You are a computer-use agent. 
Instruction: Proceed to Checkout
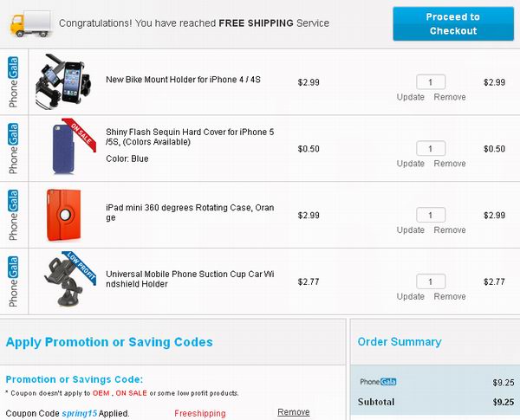coord(453,24)
